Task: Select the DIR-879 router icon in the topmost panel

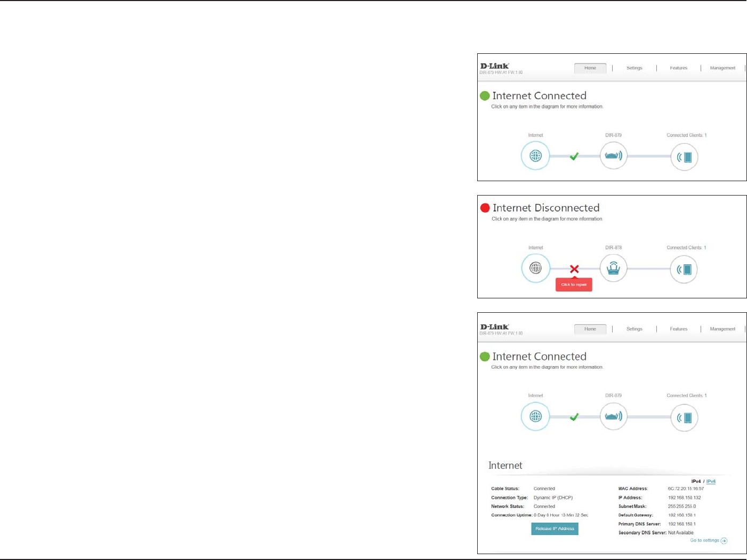Action: tap(614, 156)
